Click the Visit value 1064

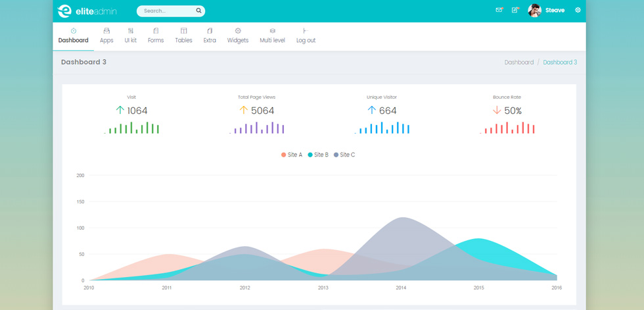137,111
